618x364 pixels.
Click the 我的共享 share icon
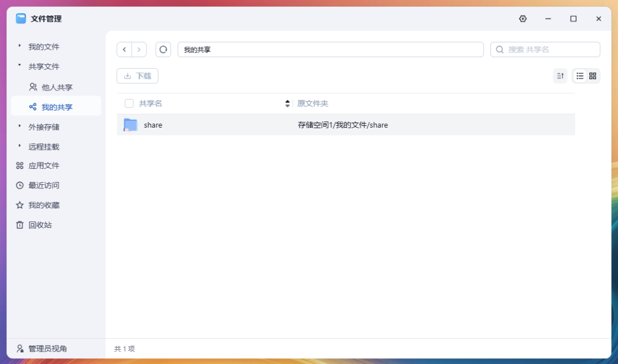pyautogui.click(x=33, y=106)
